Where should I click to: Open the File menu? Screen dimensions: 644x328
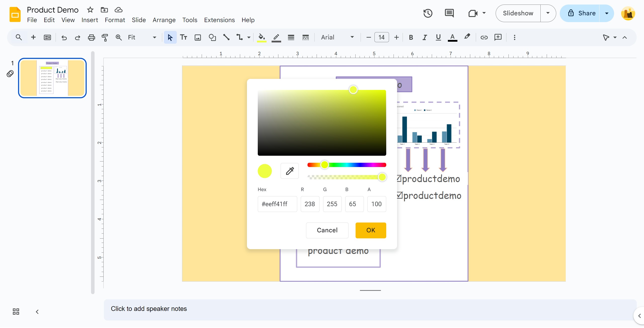tap(32, 20)
